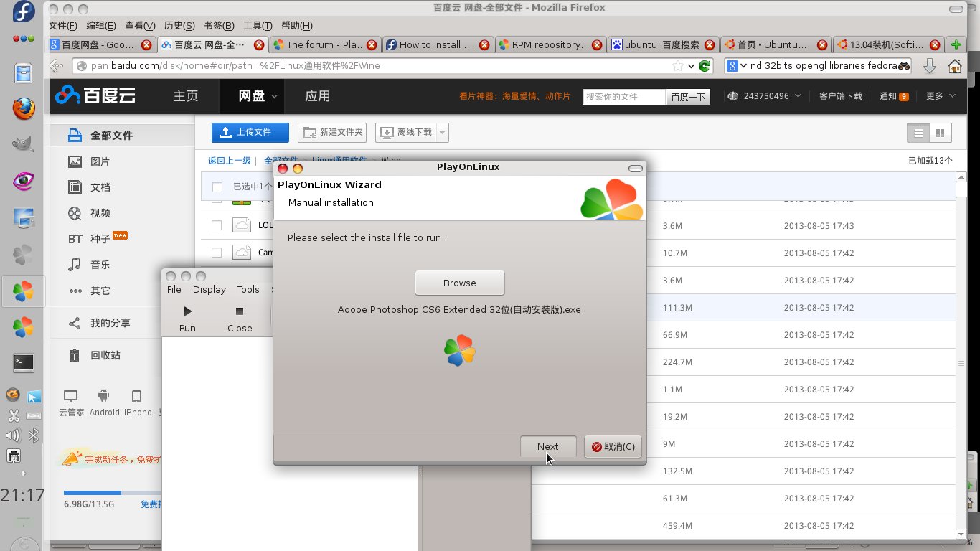Image resolution: width=980 pixels, height=551 pixels.
Task: Click the Terminal icon in the desktop panel
Action: coord(24,363)
